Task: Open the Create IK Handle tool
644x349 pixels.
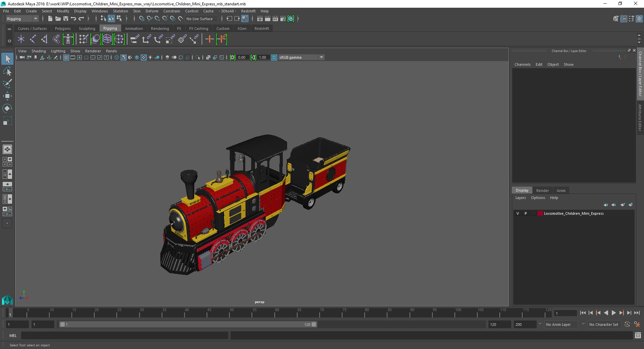Action: point(44,39)
